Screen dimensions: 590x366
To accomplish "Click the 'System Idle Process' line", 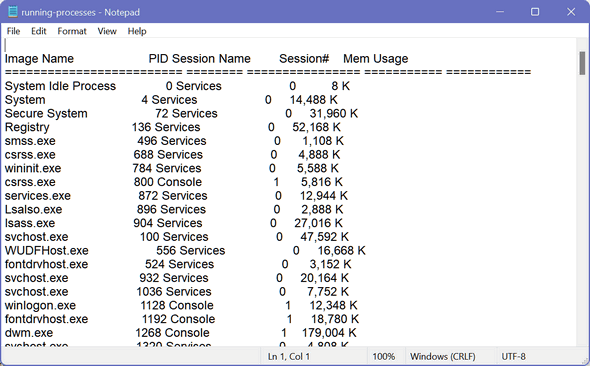I will [177, 86].
